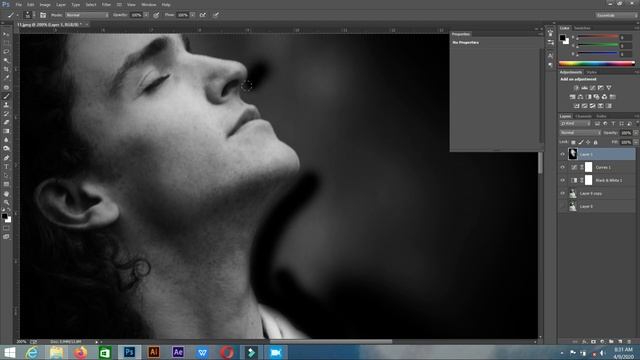Select the Horizontal Type tool
This screenshot has width=640, height=360.
[6, 167]
